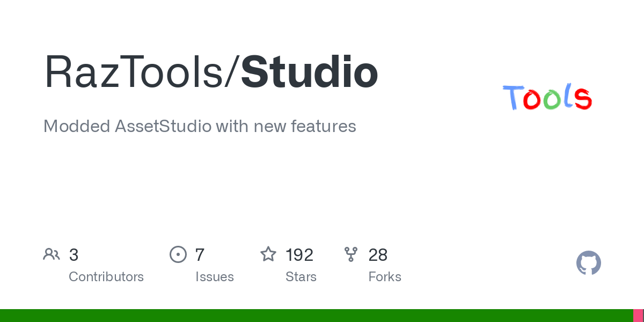This screenshot has width=644, height=322.
Task: Click the green language bar segment
Action: coord(317,316)
